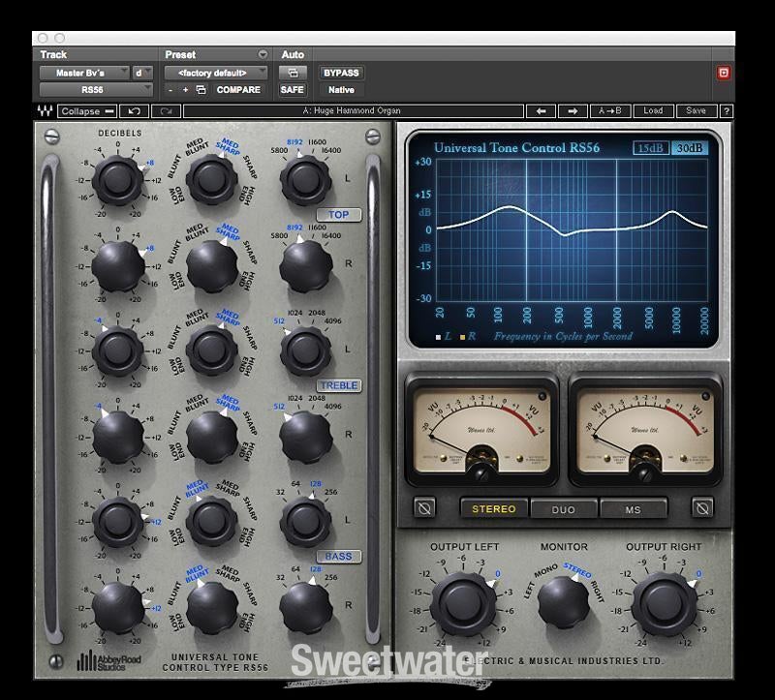Toggle the TREBLE band button
Screen dimensions: 775x700
pyautogui.click(x=338, y=385)
